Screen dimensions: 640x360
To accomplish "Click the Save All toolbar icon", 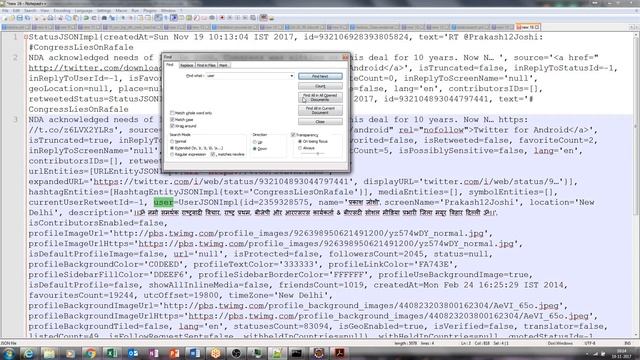I will click(27, 18).
